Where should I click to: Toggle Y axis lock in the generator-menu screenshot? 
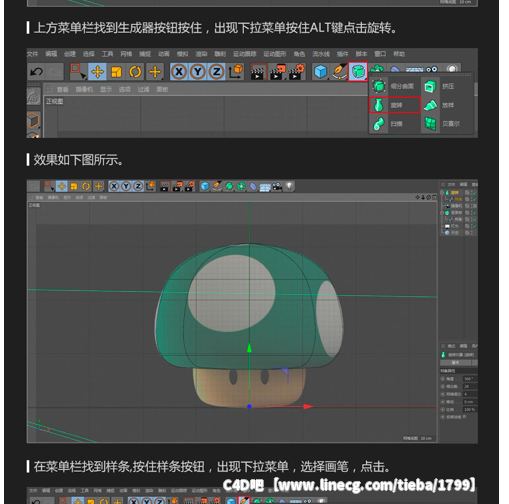[198, 72]
